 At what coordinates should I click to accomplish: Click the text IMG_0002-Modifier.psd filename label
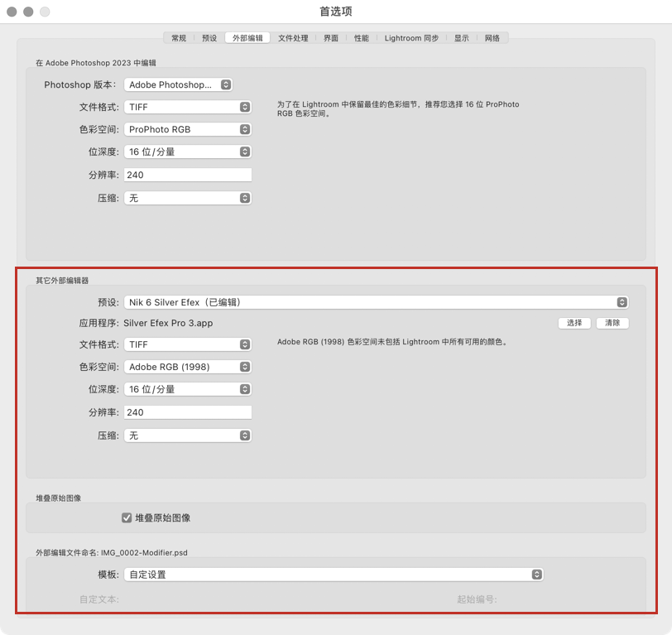(x=144, y=553)
